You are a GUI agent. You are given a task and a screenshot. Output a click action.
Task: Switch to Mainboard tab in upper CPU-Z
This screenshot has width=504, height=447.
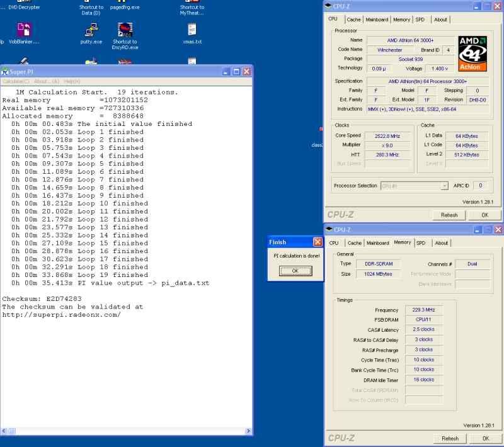tap(377, 20)
